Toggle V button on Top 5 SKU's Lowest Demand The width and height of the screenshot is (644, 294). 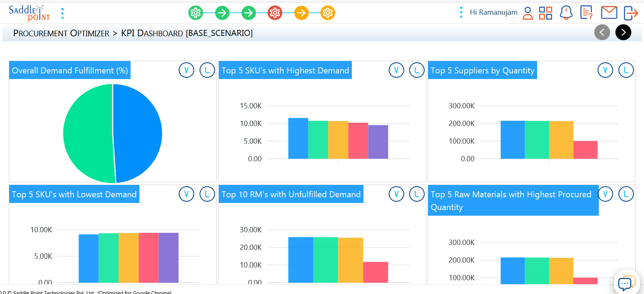(186, 194)
